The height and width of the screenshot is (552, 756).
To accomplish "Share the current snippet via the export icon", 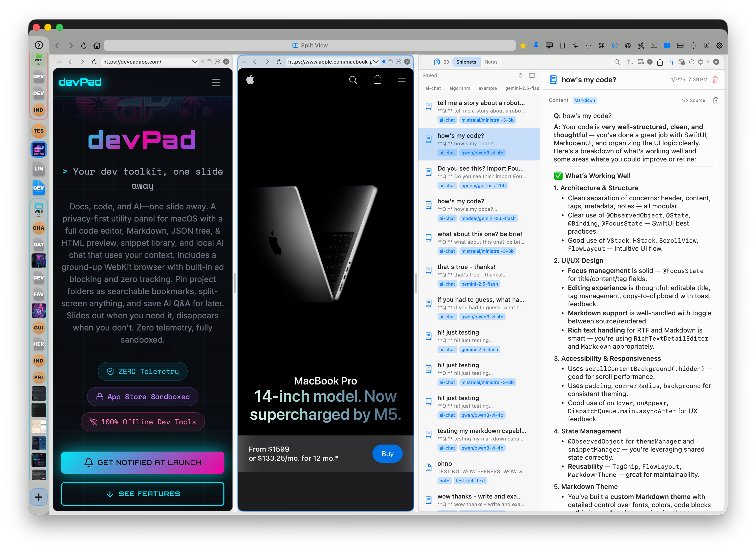I will coord(660,62).
